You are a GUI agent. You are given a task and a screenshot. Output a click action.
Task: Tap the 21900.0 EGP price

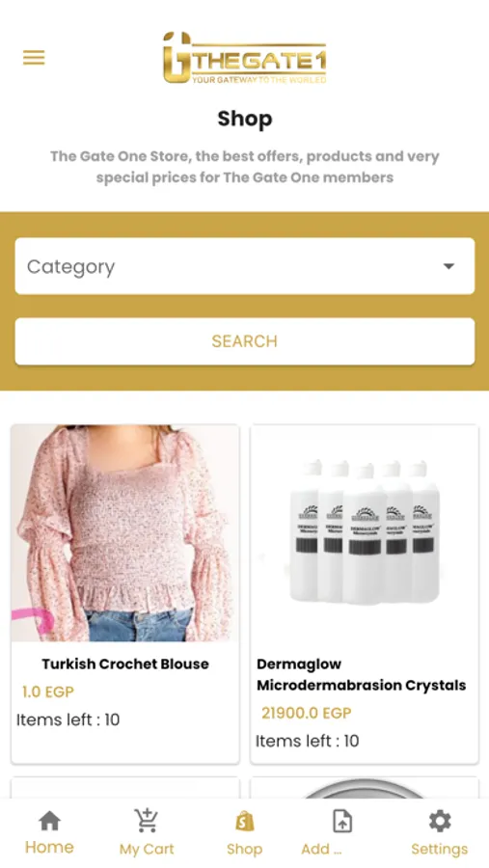point(307,713)
